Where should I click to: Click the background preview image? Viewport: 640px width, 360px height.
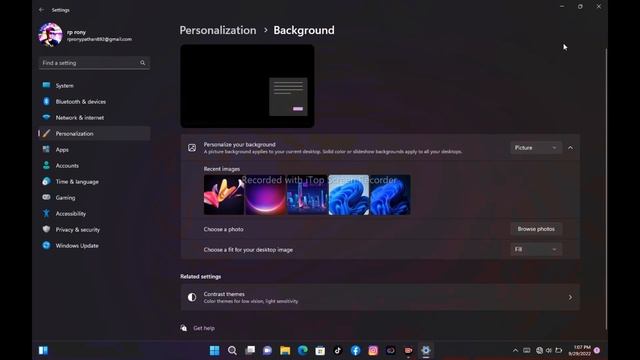pyautogui.click(x=247, y=86)
